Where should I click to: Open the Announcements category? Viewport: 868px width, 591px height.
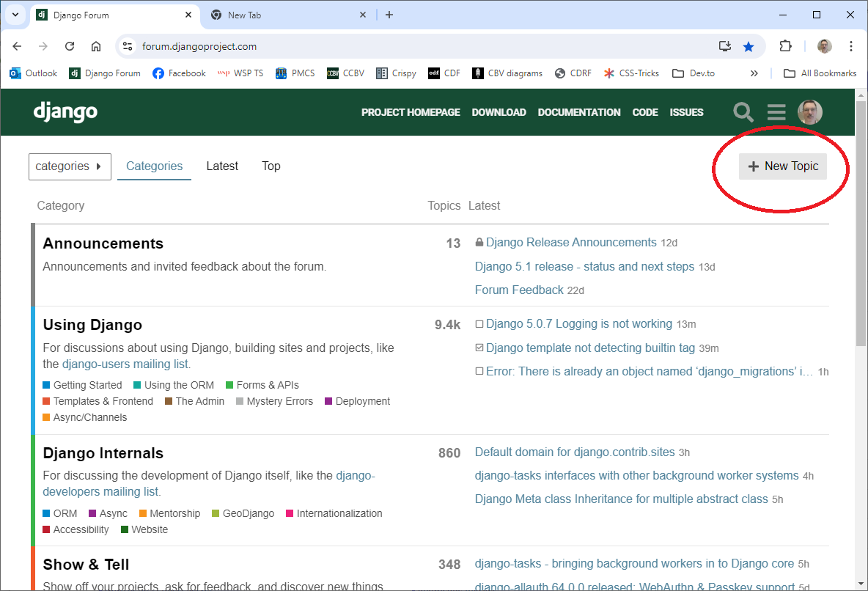coord(103,243)
